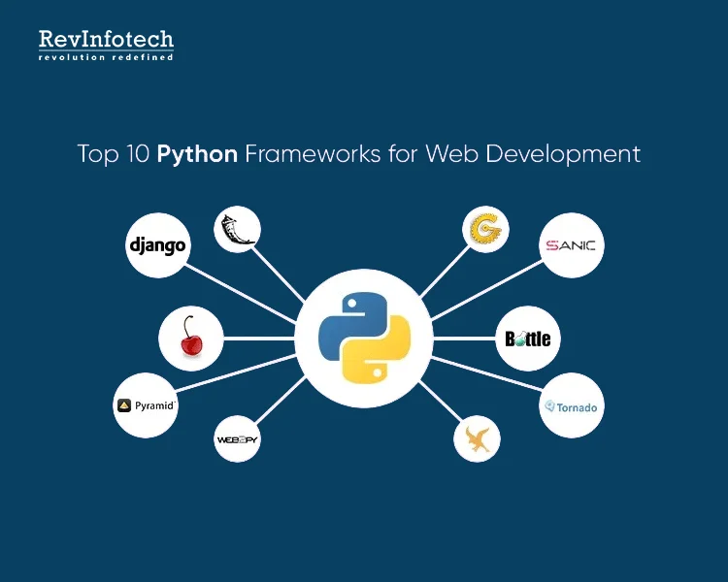Click the CherryPy red cherry icon
The width and height of the screenshot is (728, 582).
(x=191, y=339)
